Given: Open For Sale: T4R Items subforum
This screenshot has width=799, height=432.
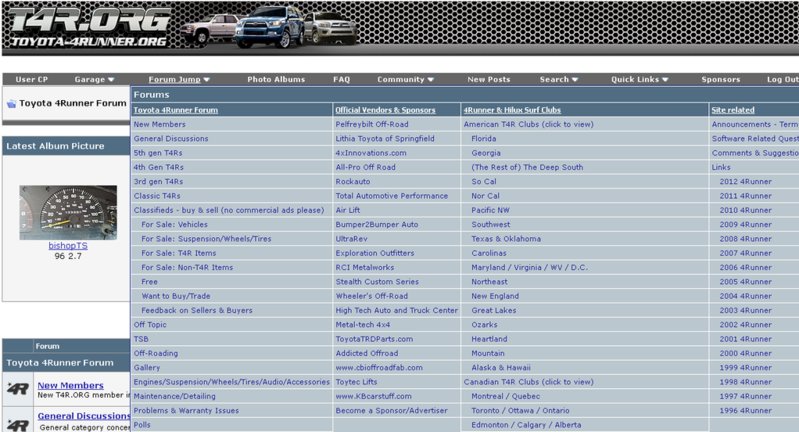Looking at the screenshot, I should point(179,253).
